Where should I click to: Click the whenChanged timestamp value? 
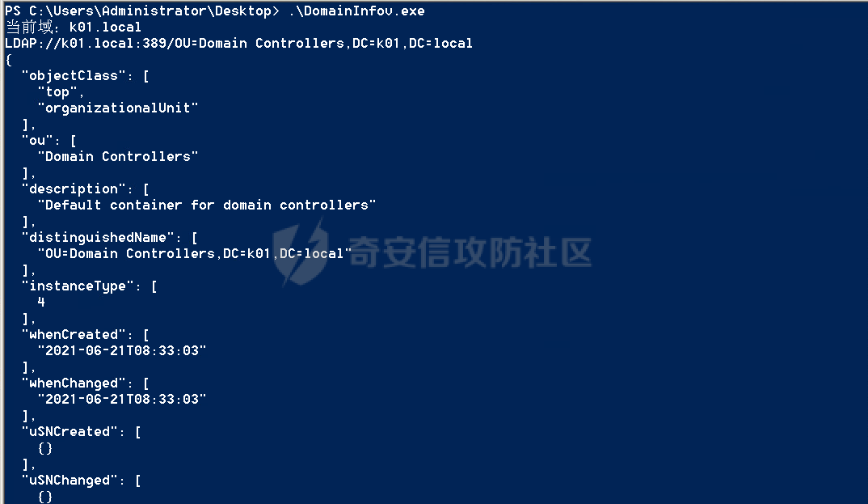[122, 400]
